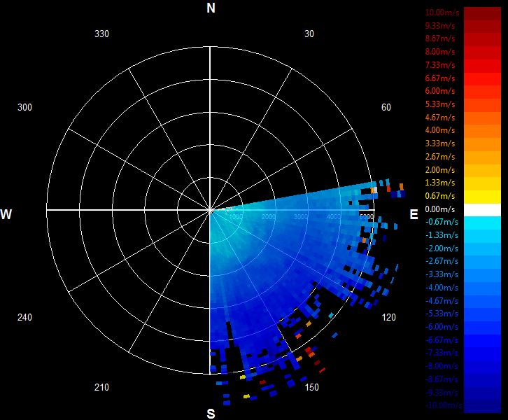Click the 3.33m/s scale label

(440, 143)
